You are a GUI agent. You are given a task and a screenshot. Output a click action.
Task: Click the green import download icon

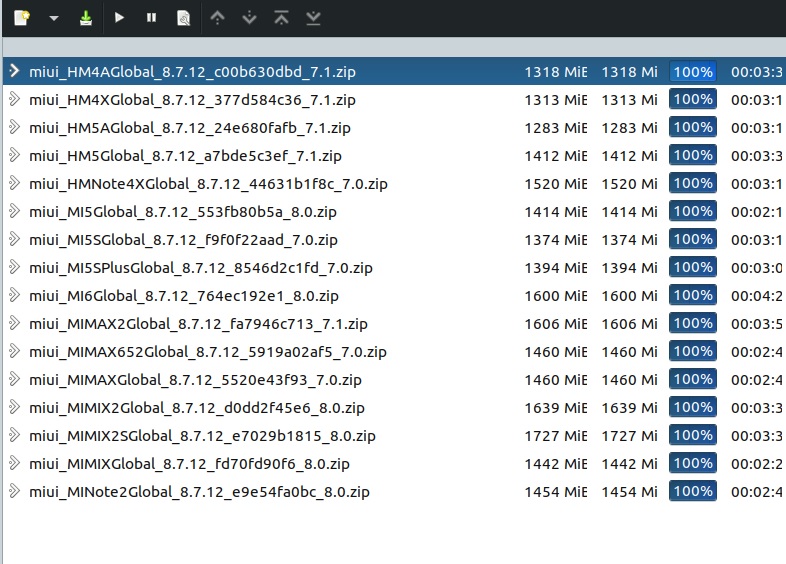tap(86, 18)
